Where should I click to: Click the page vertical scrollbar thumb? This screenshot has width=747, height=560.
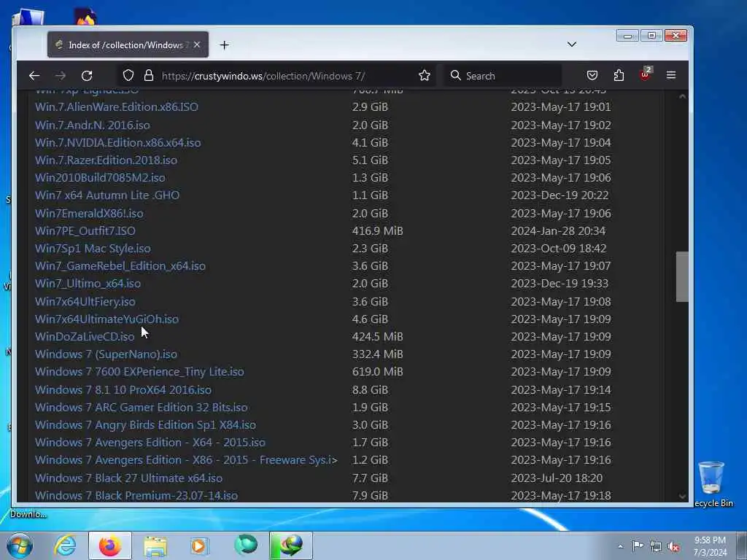pos(682,276)
